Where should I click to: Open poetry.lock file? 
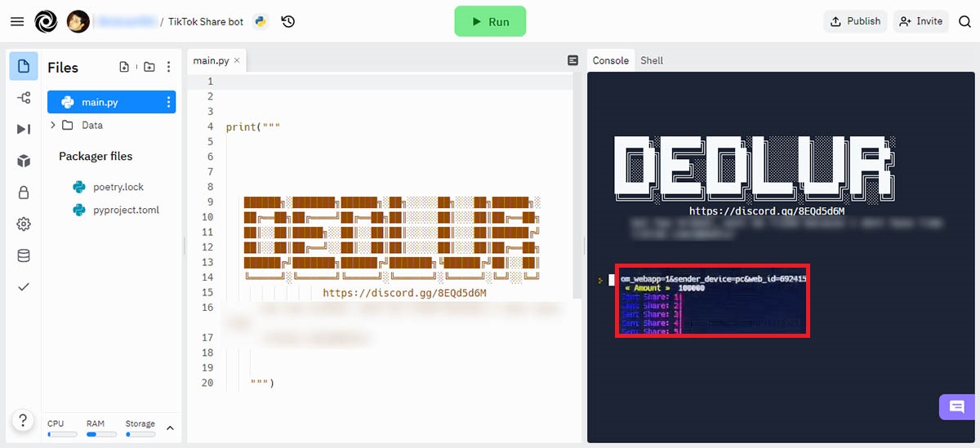(118, 187)
